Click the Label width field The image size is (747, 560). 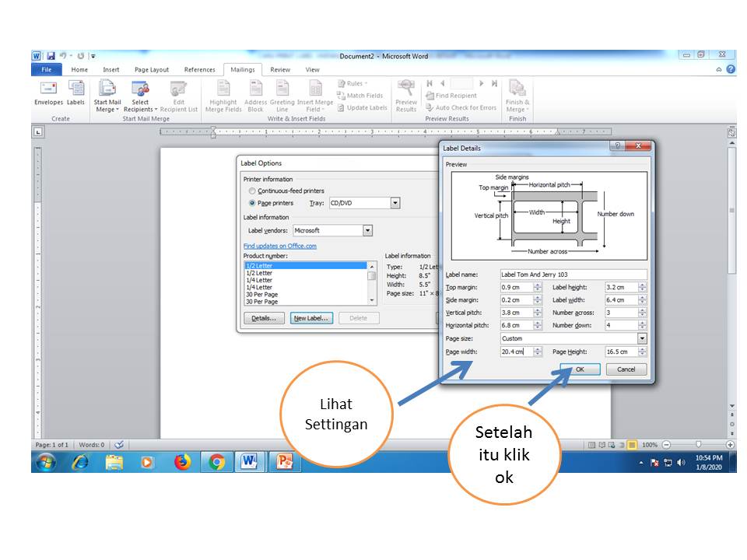tap(621, 300)
